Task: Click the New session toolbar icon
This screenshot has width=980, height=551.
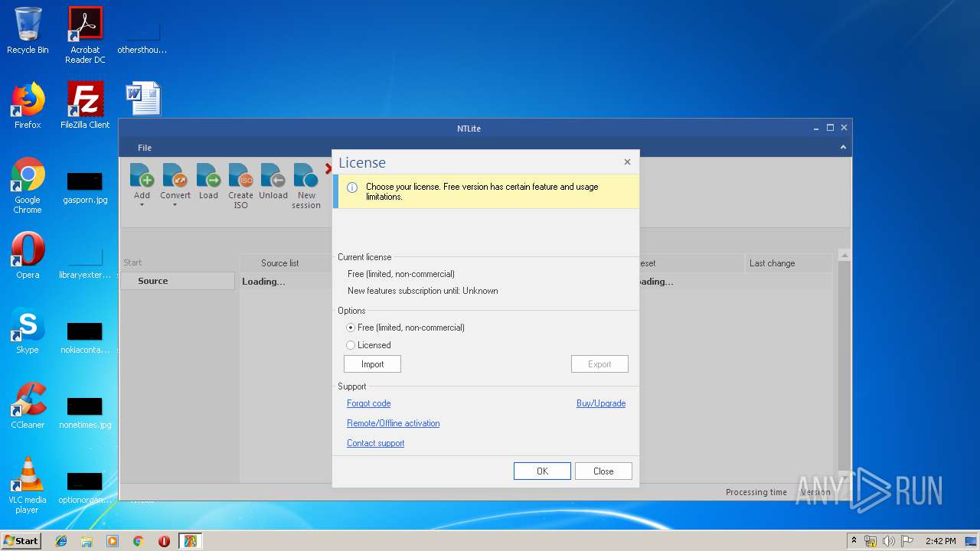Action: point(305,176)
